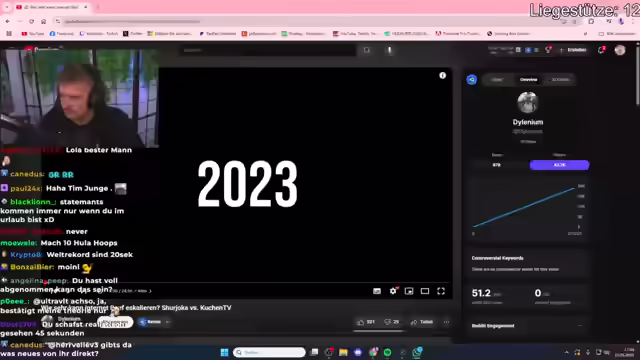
Task: Click the YouTube search field
Action: (267, 50)
